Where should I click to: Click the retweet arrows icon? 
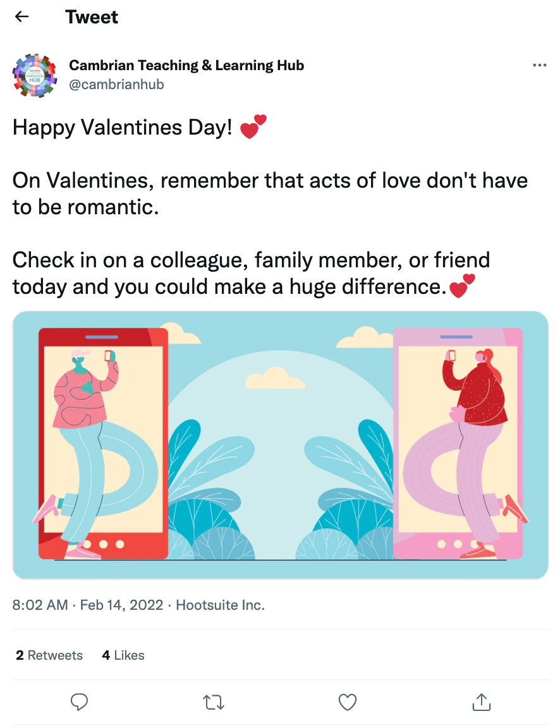[214, 701]
